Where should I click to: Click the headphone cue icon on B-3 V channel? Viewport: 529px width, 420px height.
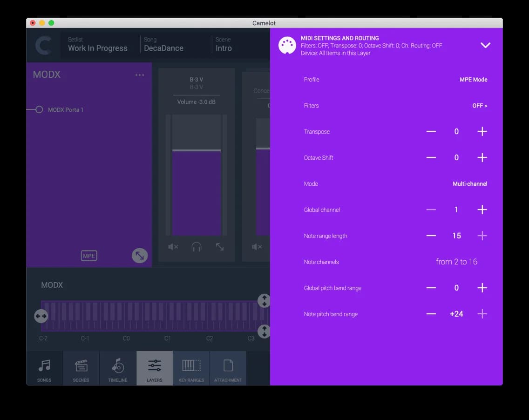(x=196, y=247)
